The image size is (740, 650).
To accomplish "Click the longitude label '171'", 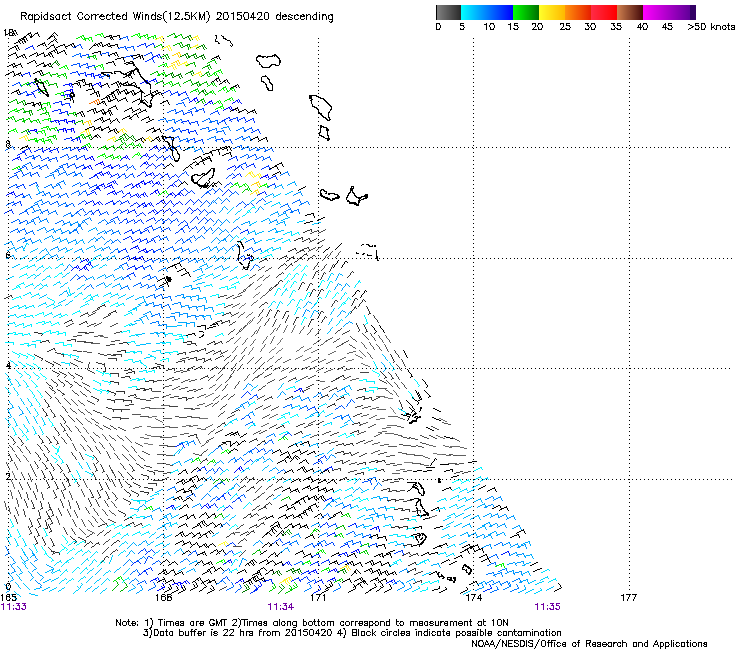I will (318, 598).
